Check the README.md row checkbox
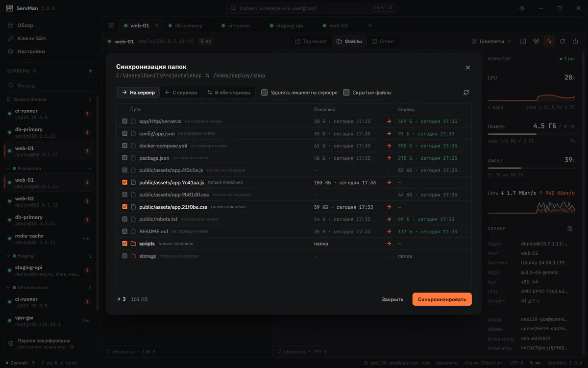Image resolution: width=588 pixels, height=368 pixels. (125, 231)
